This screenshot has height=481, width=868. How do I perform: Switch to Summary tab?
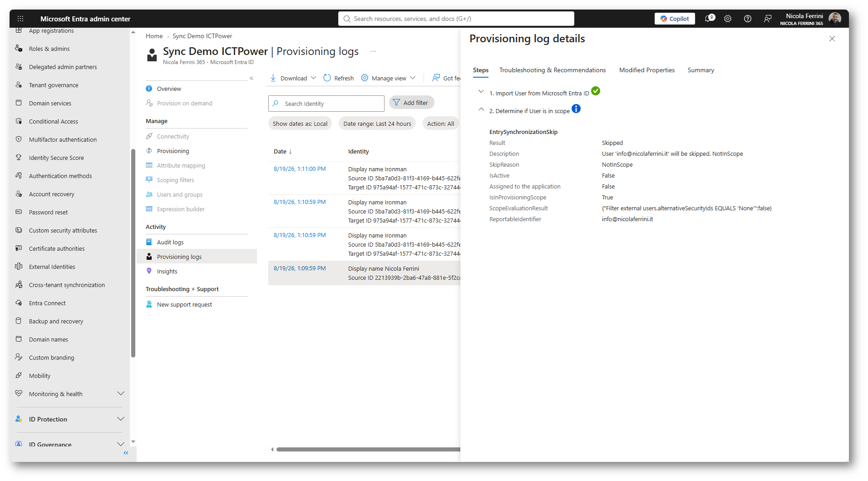click(x=700, y=70)
